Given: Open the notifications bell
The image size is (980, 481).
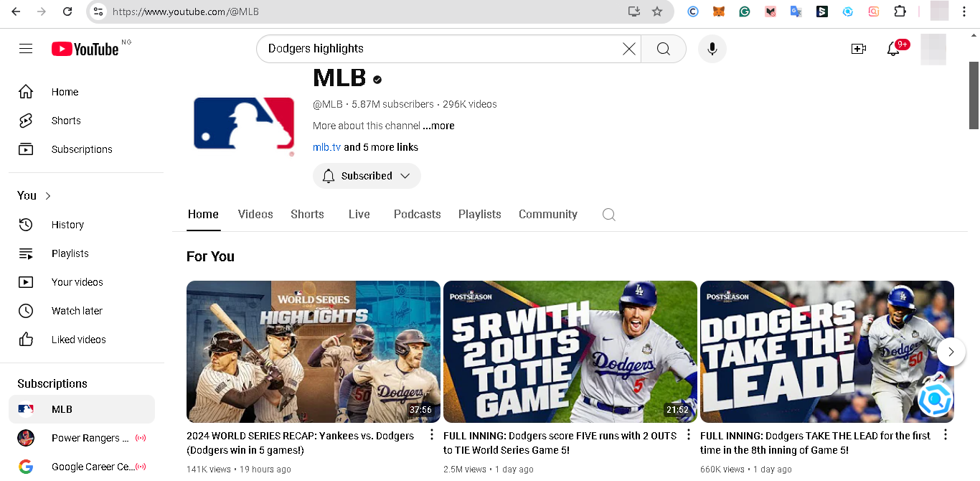Looking at the screenshot, I should [893, 49].
